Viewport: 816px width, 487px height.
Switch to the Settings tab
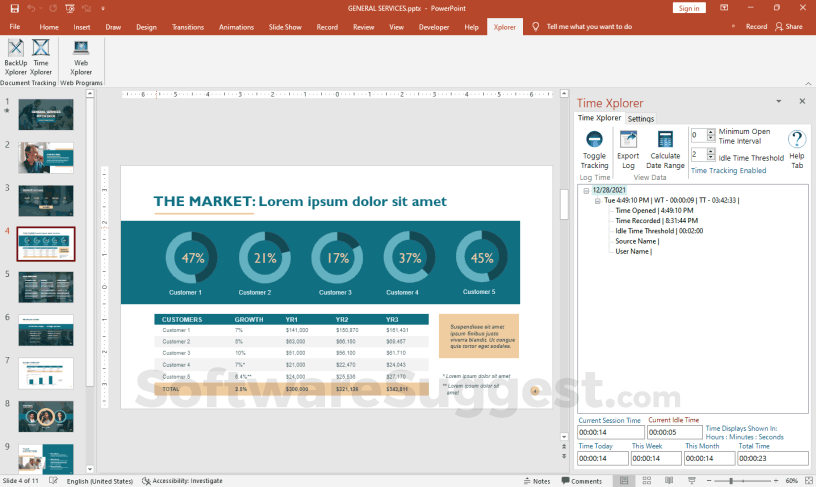[641, 119]
